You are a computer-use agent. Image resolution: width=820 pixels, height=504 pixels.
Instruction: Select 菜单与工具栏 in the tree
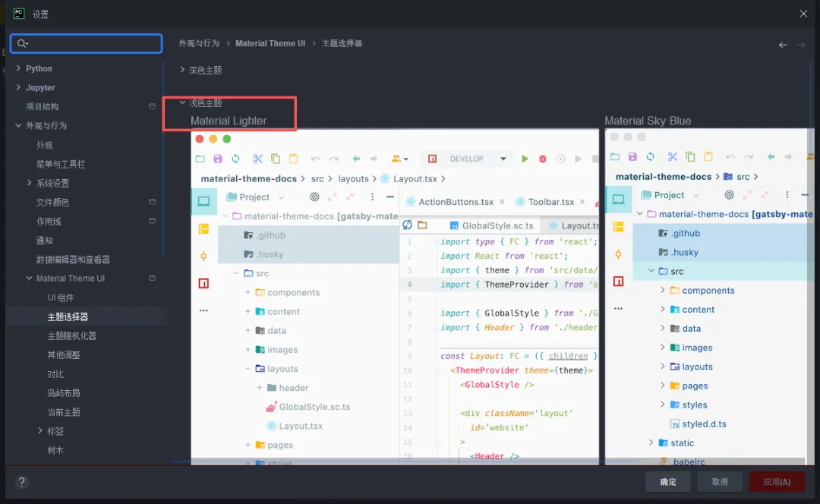[61, 164]
